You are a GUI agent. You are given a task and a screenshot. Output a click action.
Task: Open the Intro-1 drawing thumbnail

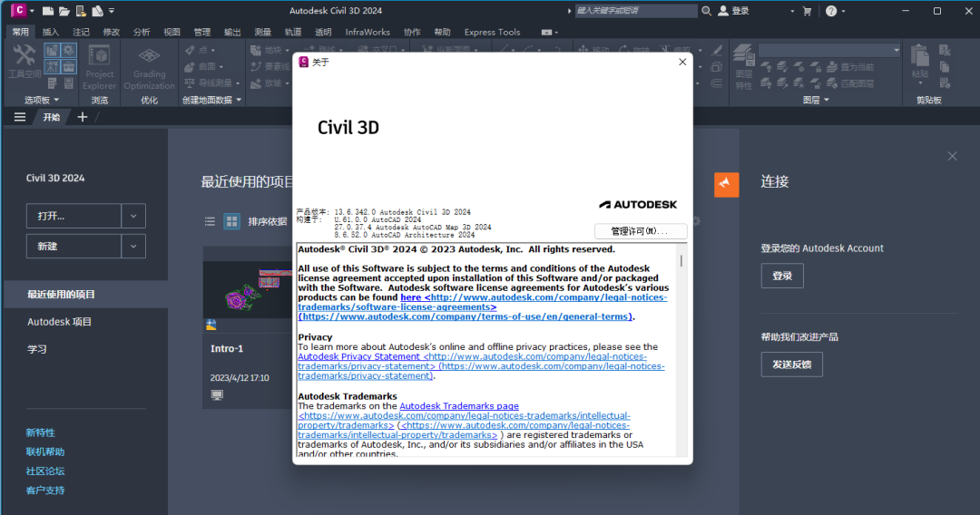tap(248, 290)
